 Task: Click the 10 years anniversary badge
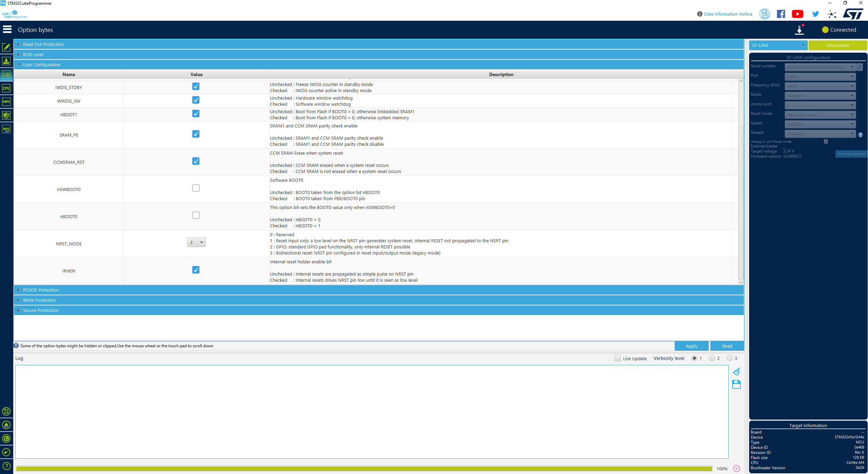pos(765,14)
